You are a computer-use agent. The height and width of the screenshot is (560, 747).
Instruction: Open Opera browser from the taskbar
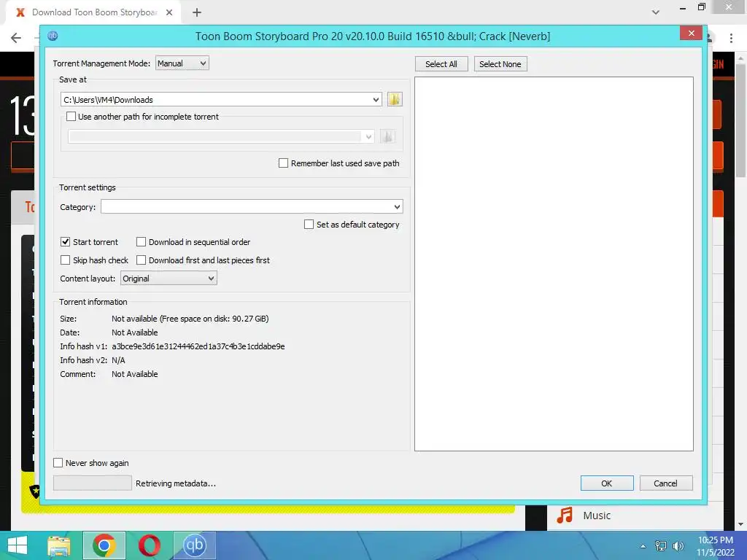[149, 545]
